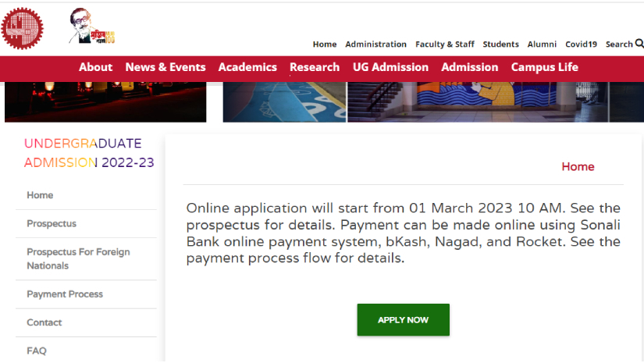Click the green APPLY NOW button
The image size is (644, 363).
click(x=404, y=320)
